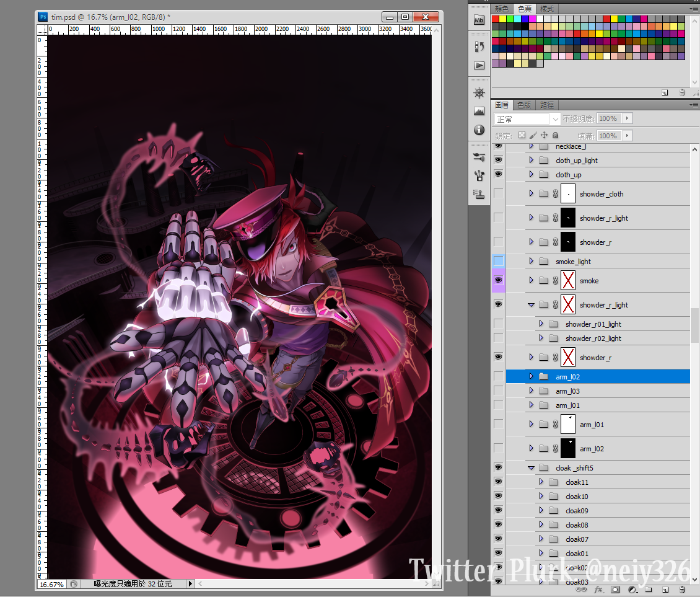Show the arm_l03 layer group

click(x=498, y=391)
